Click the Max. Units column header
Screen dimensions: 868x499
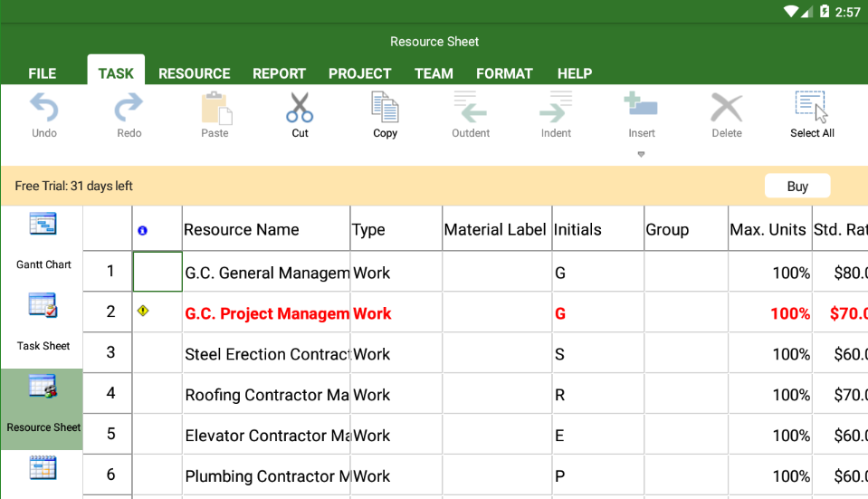(770, 229)
